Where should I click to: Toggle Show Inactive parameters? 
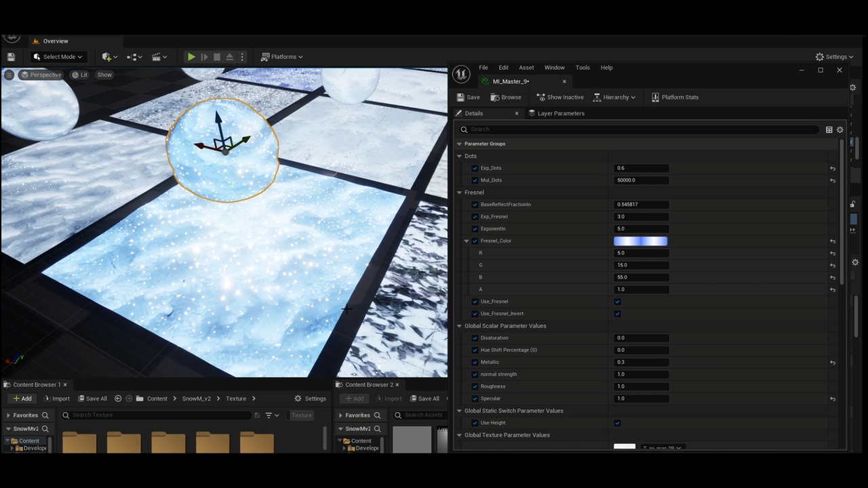[560, 97]
